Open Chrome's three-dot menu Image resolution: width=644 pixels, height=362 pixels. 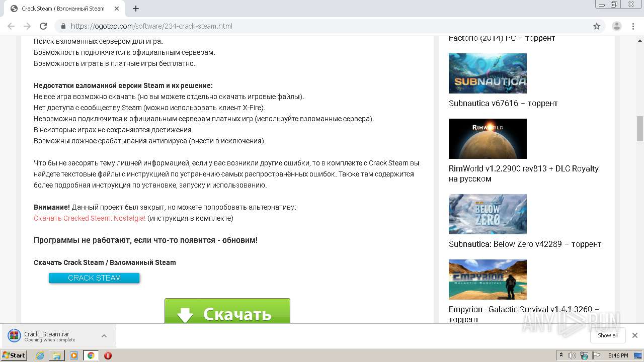point(632,26)
